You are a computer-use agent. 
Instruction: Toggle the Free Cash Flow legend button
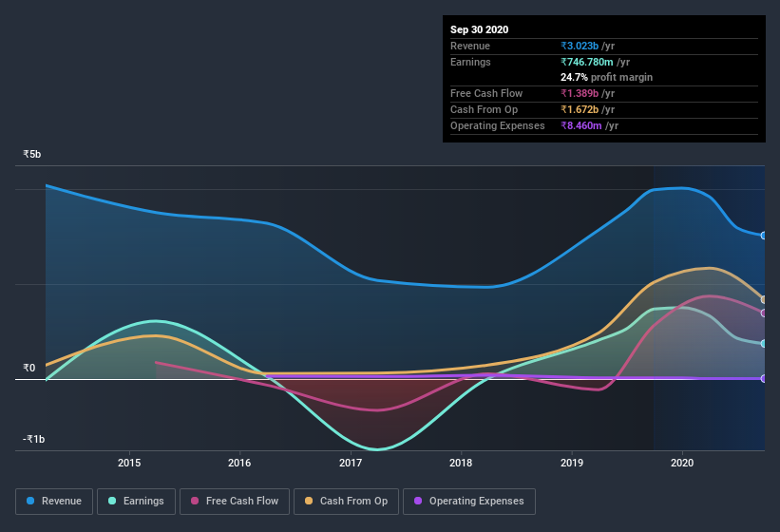(235, 502)
